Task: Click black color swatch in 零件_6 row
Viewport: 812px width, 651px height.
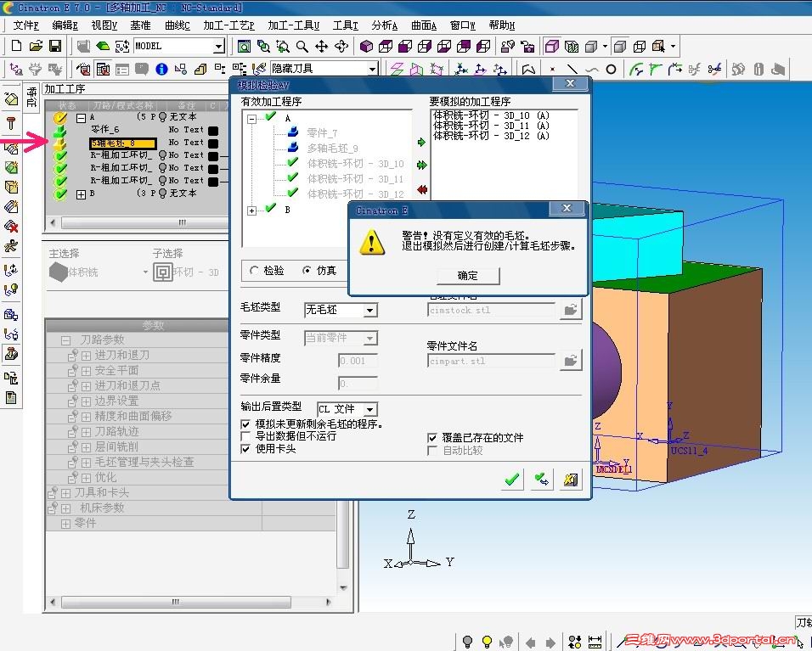Action: (213, 131)
